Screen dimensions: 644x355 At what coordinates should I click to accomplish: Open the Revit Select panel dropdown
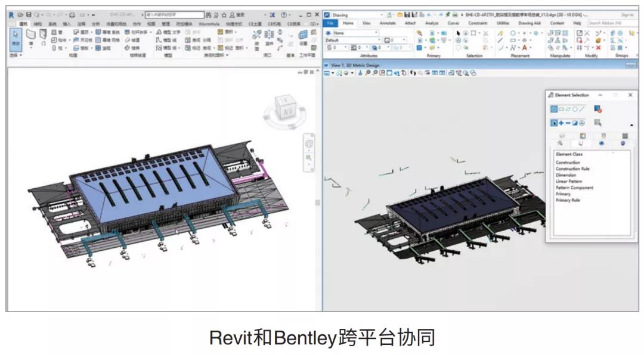(16, 55)
